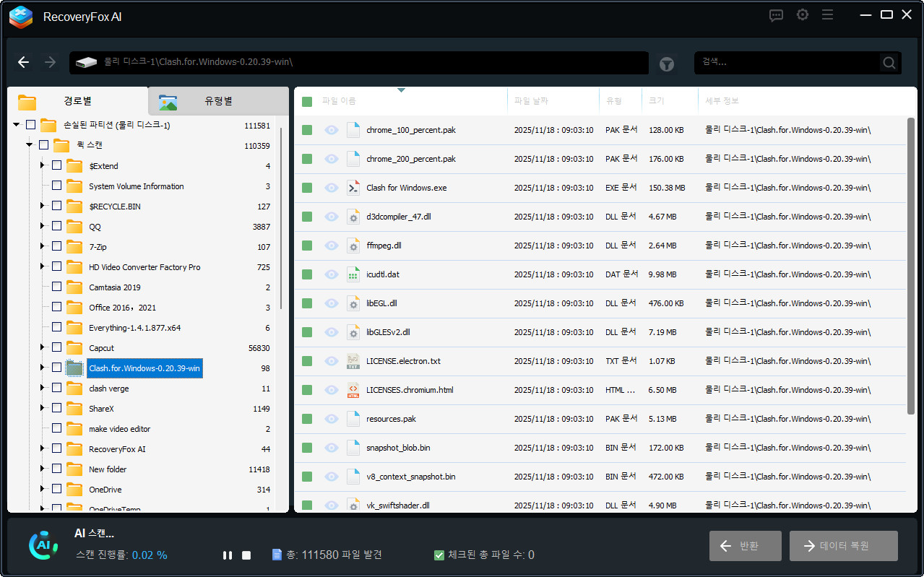Switch to the path view tab

point(77,101)
